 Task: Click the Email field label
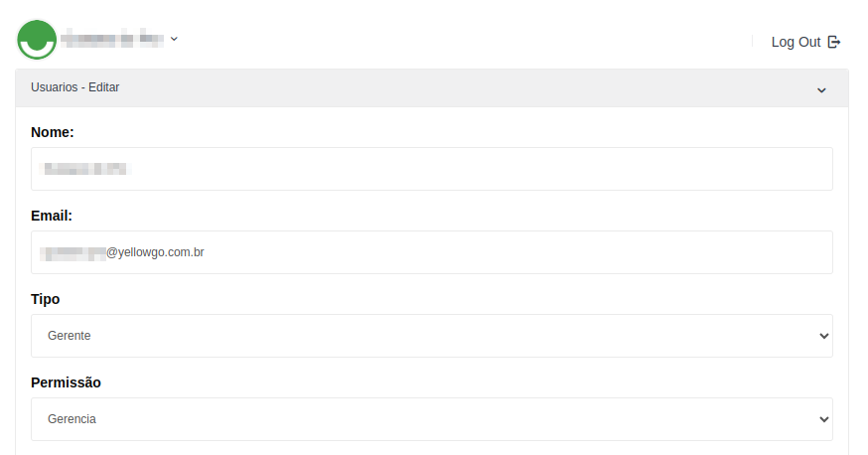(52, 216)
